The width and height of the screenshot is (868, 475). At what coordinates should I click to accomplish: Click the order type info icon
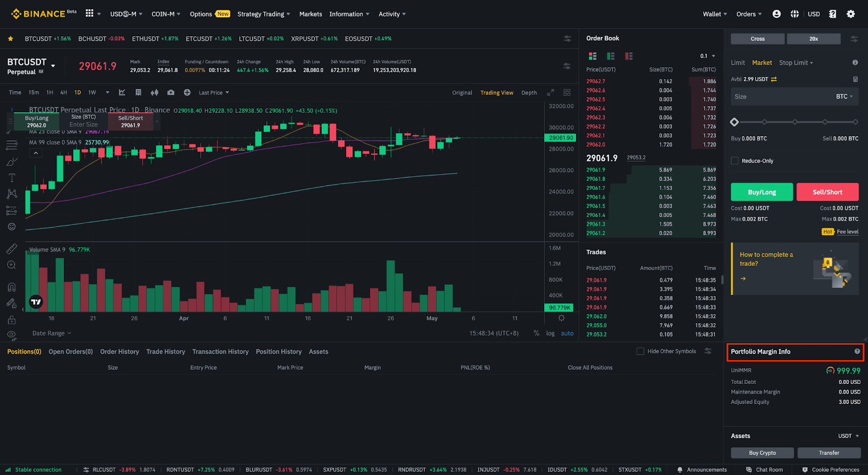tap(855, 62)
